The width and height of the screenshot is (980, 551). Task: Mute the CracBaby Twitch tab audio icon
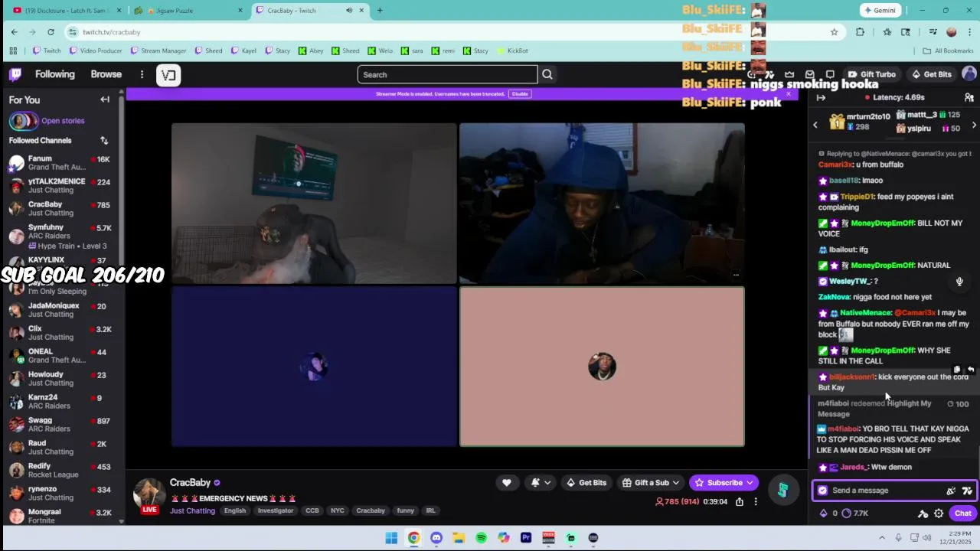[349, 11]
